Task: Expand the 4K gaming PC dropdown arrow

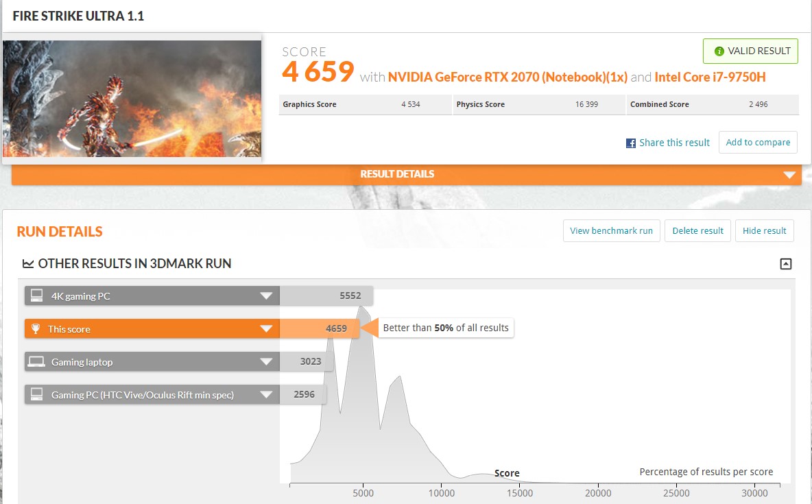Action: [266, 296]
